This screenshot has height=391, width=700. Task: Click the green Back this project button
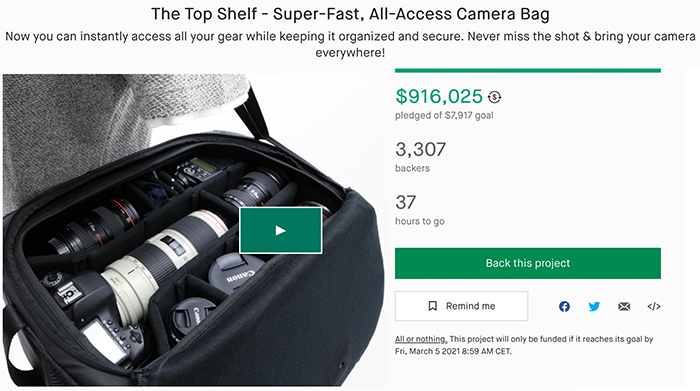(528, 263)
